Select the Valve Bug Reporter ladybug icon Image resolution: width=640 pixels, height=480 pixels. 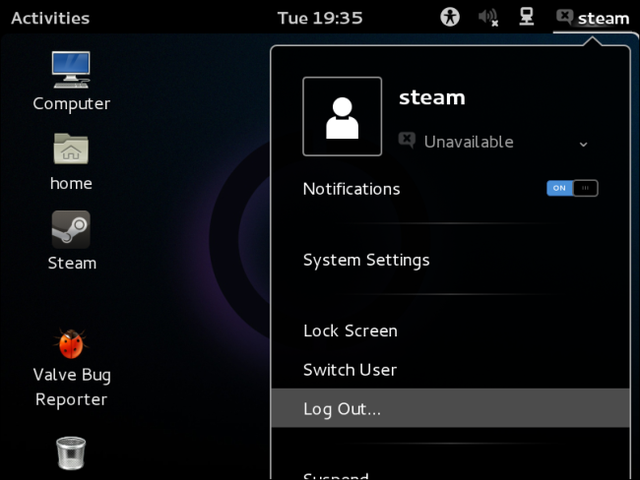pyautogui.click(x=71, y=344)
